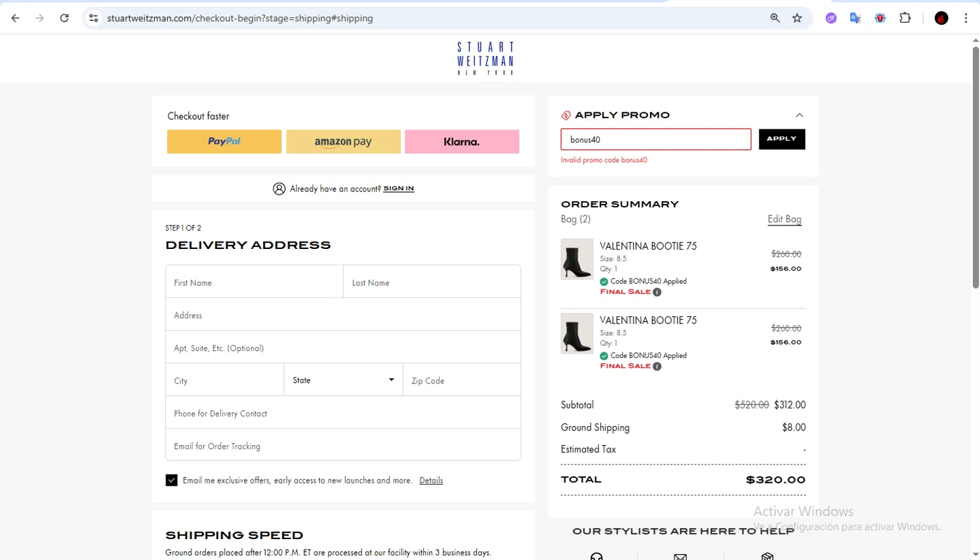
Task: Click the first Valentina Bootie thumbnail
Action: 577,259
